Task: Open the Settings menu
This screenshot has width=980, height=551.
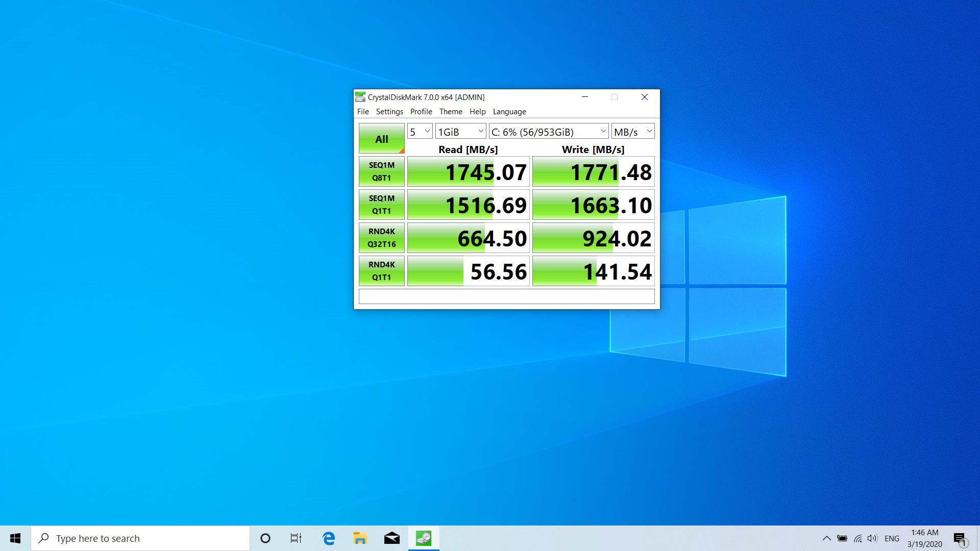Action: pyautogui.click(x=389, y=111)
